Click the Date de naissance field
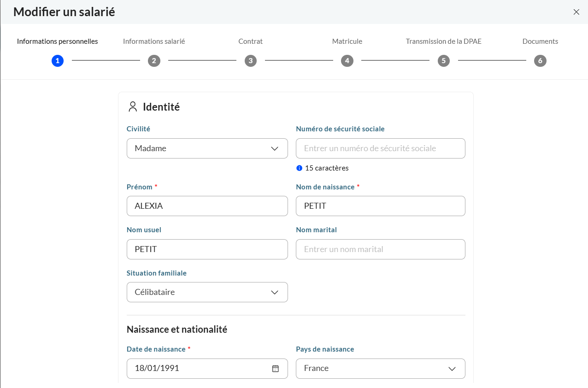 [x=198, y=369]
